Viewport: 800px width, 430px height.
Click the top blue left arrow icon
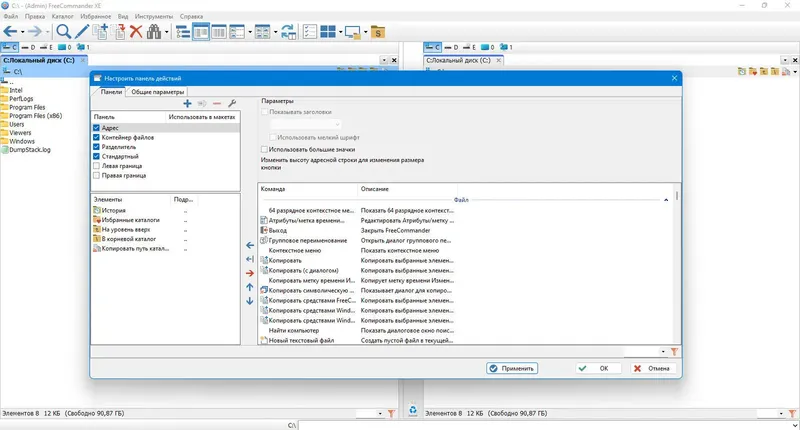pyautogui.click(x=250, y=244)
